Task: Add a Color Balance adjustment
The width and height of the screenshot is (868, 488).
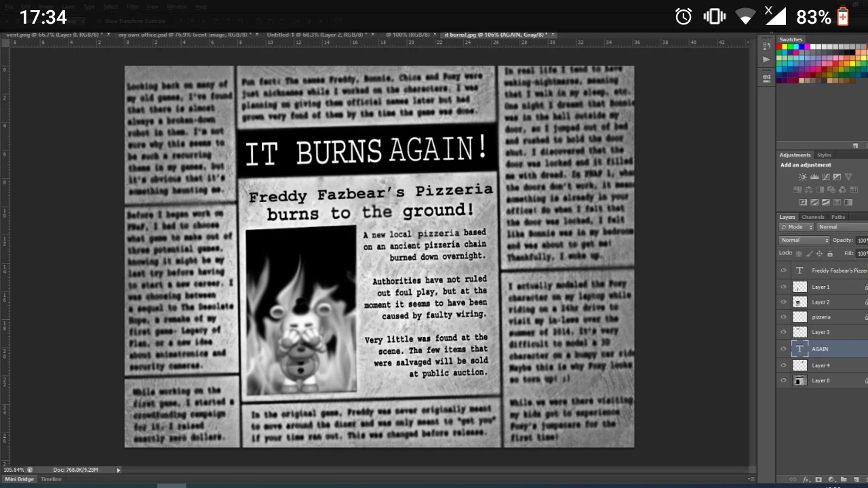Action: click(x=808, y=190)
